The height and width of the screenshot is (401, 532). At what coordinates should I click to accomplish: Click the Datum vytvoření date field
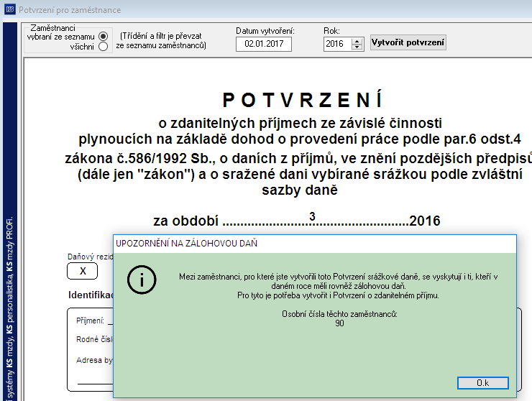tap(264, 44)
